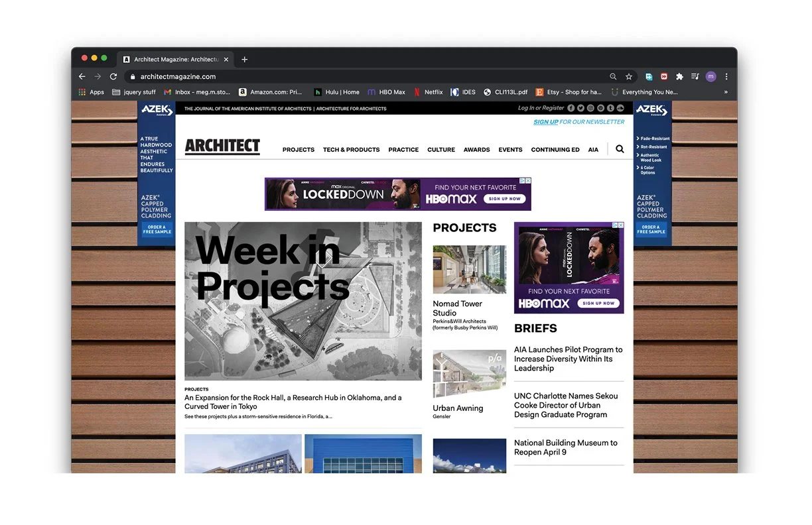Reload the page with the refresh icon
Screen dimensions: 812x525
point(113,77)
